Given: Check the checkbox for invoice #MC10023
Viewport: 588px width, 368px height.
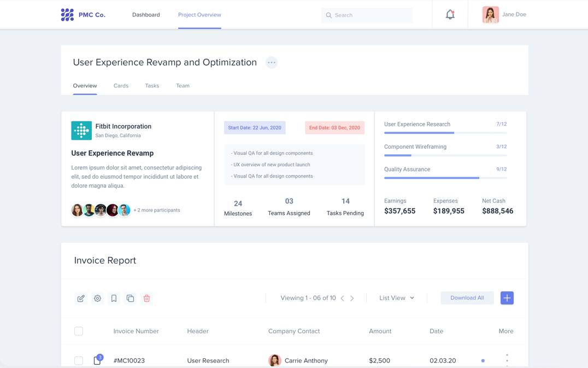Looking at the screenshot, I should (79, 360).
